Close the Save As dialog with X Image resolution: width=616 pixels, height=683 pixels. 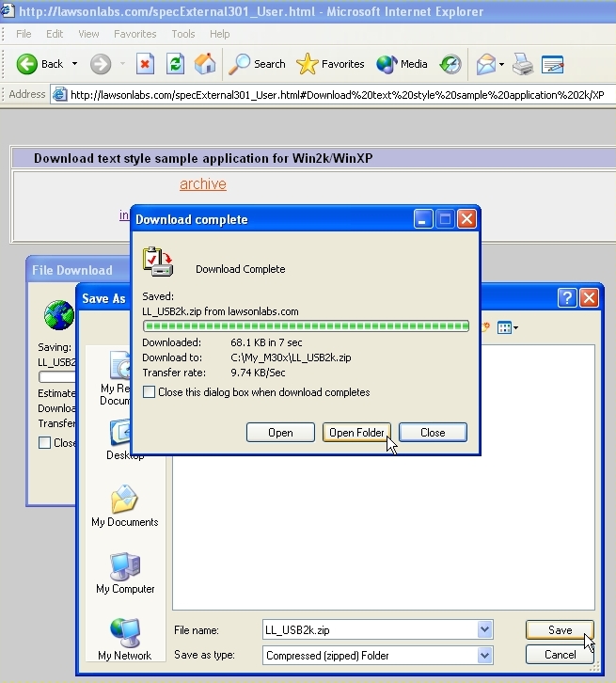(589, 298)
